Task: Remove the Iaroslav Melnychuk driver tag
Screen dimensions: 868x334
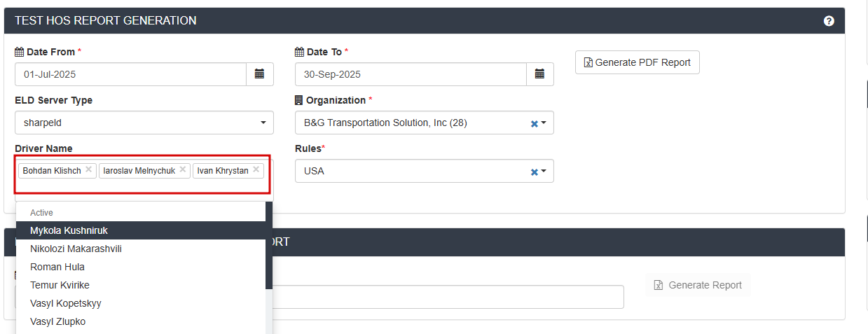Action: point(183,169)
